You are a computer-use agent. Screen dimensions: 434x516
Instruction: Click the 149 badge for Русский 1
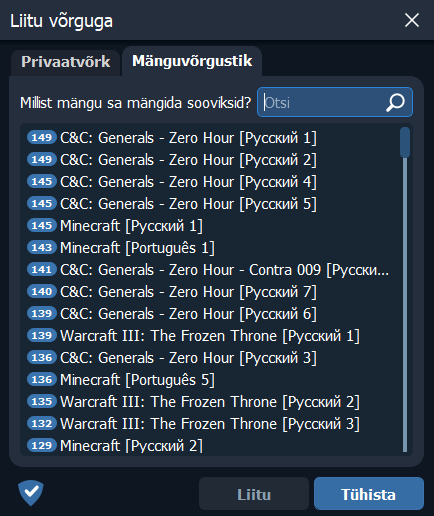(42, 137)
